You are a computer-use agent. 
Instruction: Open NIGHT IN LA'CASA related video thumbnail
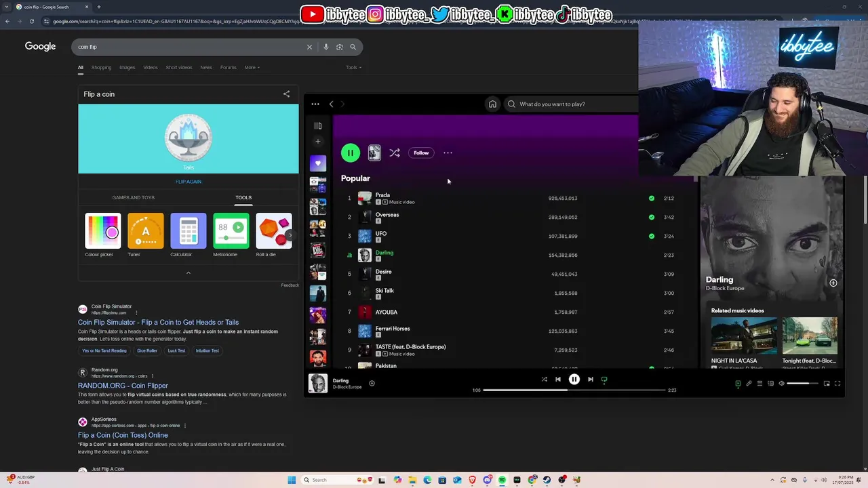[x=744, y=336]
